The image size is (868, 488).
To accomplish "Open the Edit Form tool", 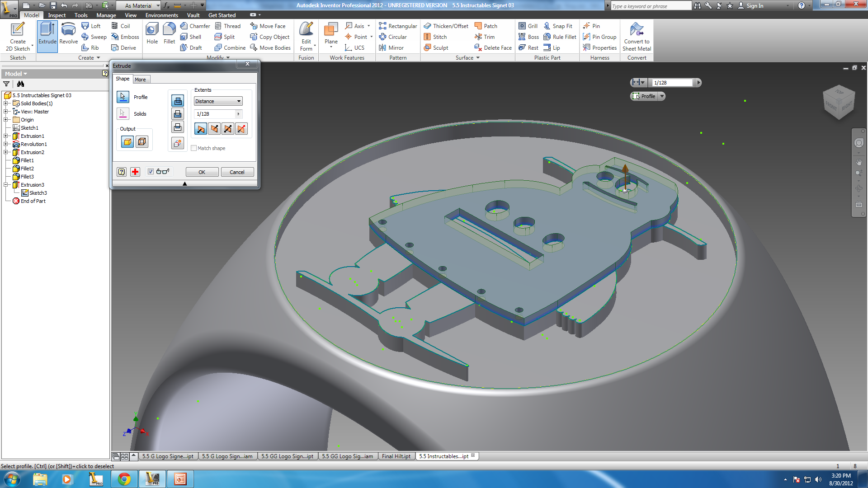I will point(306,36).
